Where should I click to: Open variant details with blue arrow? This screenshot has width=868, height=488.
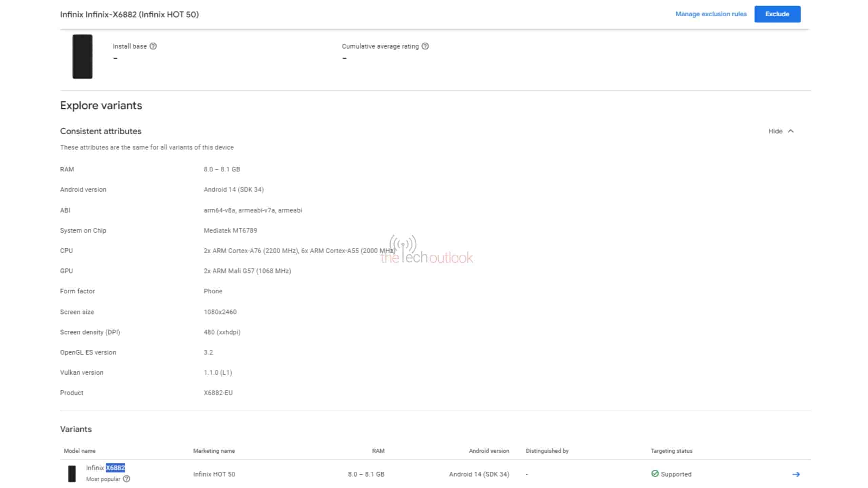[796, 474]
